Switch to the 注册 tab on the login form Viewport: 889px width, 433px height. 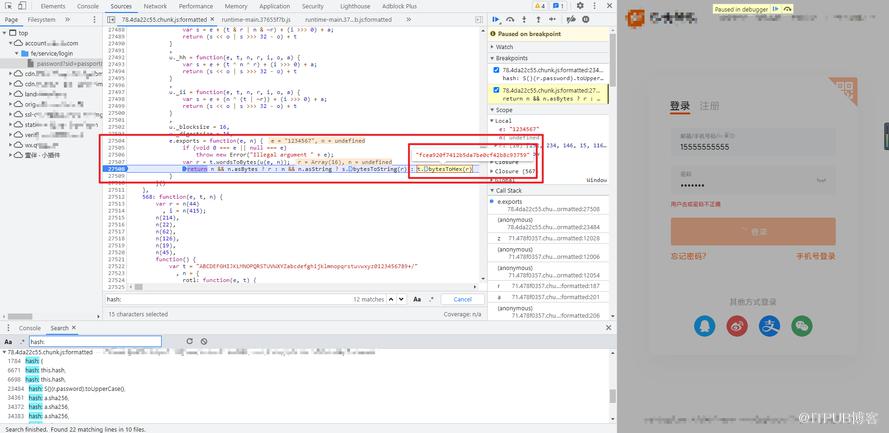pos(709,106)
